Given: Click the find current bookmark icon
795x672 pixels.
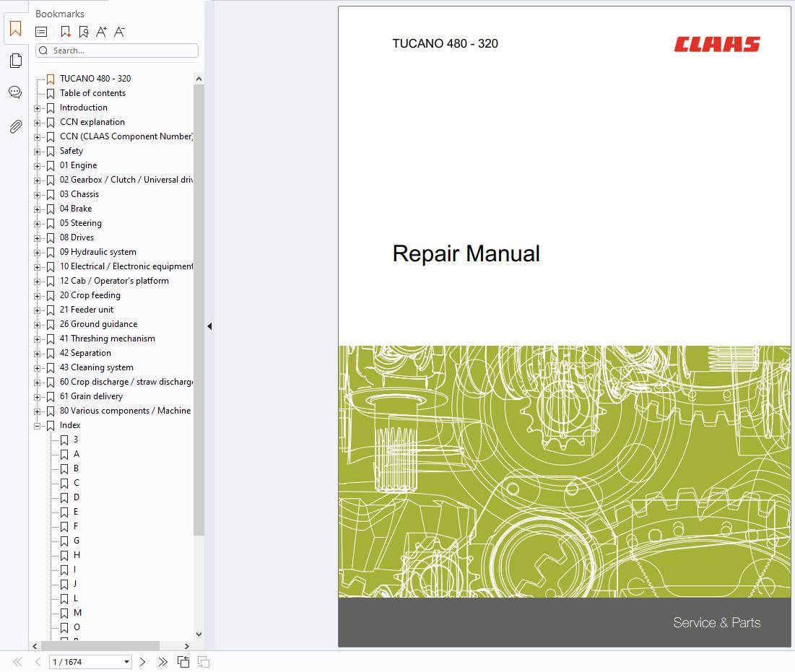Looking at the screenshot, I should (x=84, y=32).
